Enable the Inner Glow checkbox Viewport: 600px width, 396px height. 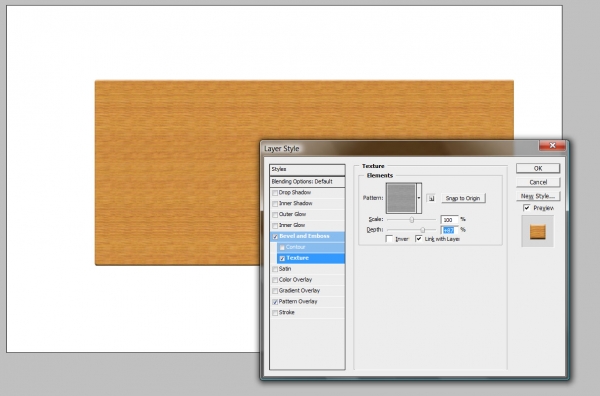tap(275, 226)
